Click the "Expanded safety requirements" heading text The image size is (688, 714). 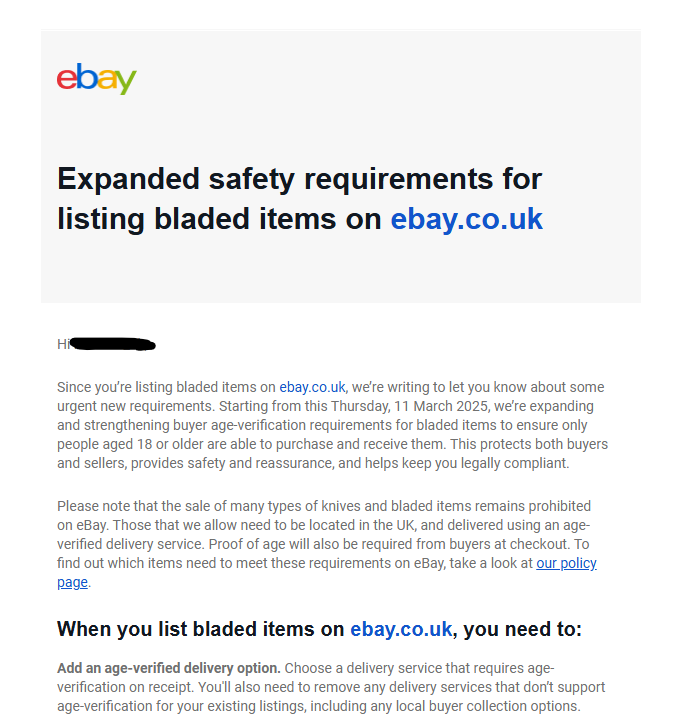pos(299,179)
